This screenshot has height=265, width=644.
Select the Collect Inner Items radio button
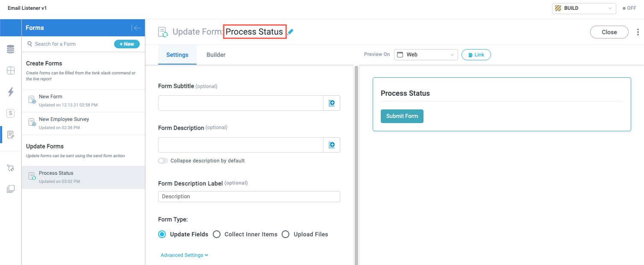[217, 234]
